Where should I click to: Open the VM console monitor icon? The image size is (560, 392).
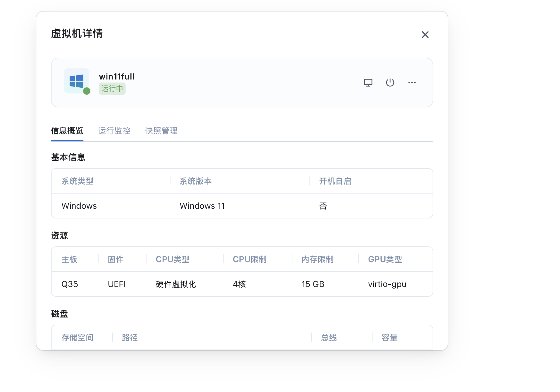[368, 83]
